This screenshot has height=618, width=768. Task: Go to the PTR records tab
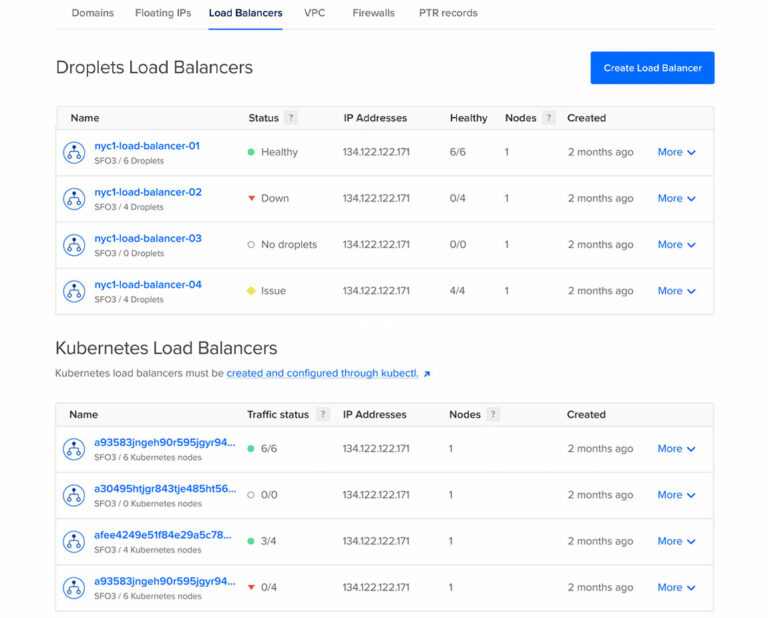pos(448,13)
